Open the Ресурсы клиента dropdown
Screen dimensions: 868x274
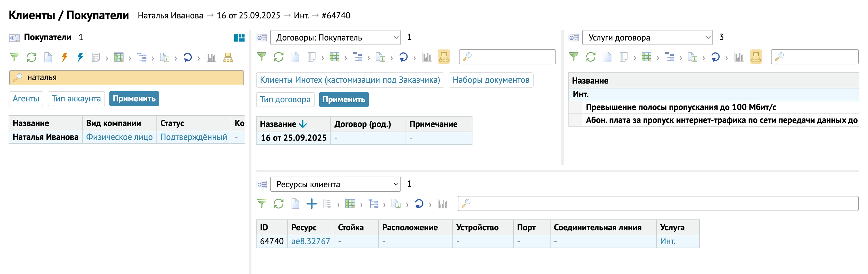coord(335,184)
